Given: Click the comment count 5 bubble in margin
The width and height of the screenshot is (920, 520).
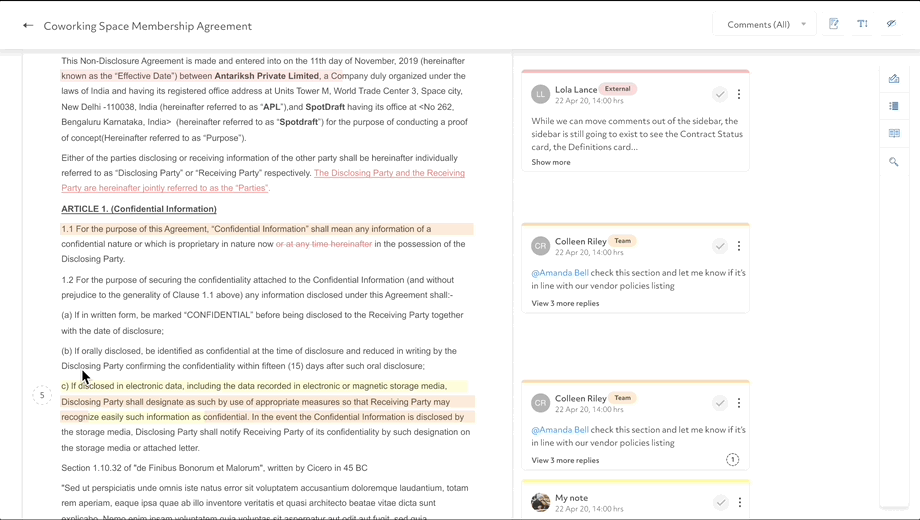Looking at the screenshot, I should click(42, 396).
